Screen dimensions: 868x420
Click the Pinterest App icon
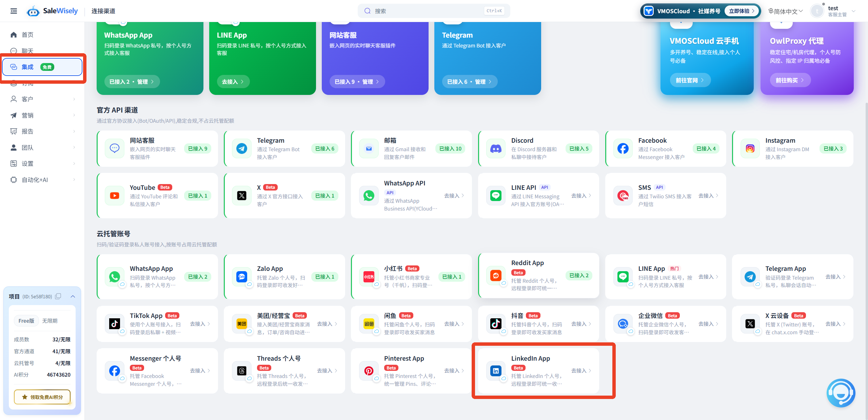369,371
